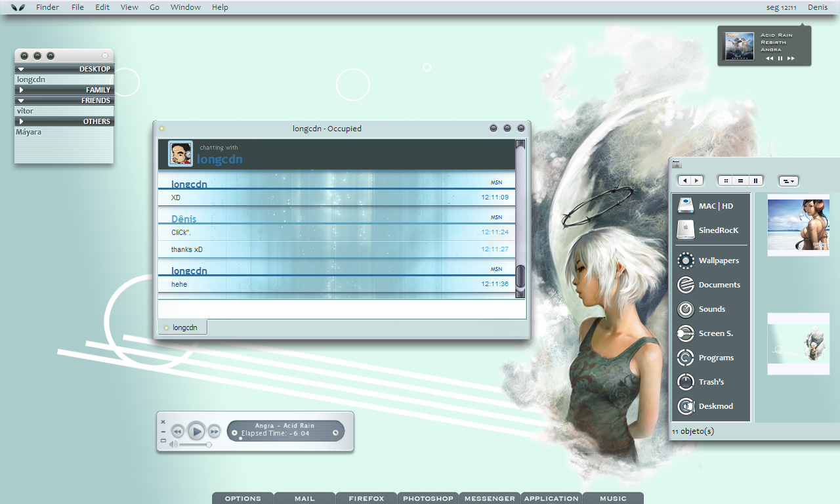Open the Window menu

tap(186, 7)
